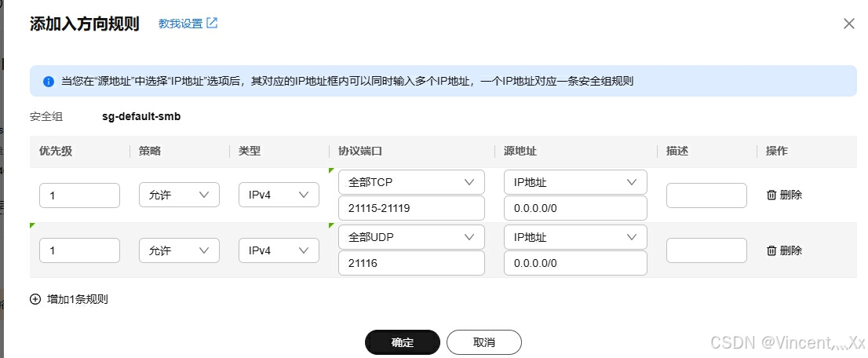Screen dimensions: 868x358
Task: Click the second row's 0.0.0.0/0 source address field
Action: pyautogui.click(x=575, y=264)
